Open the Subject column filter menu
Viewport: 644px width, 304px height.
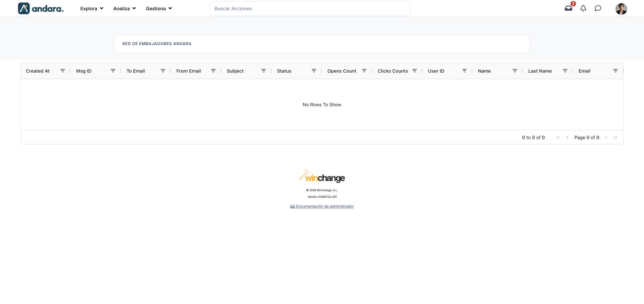264,71
